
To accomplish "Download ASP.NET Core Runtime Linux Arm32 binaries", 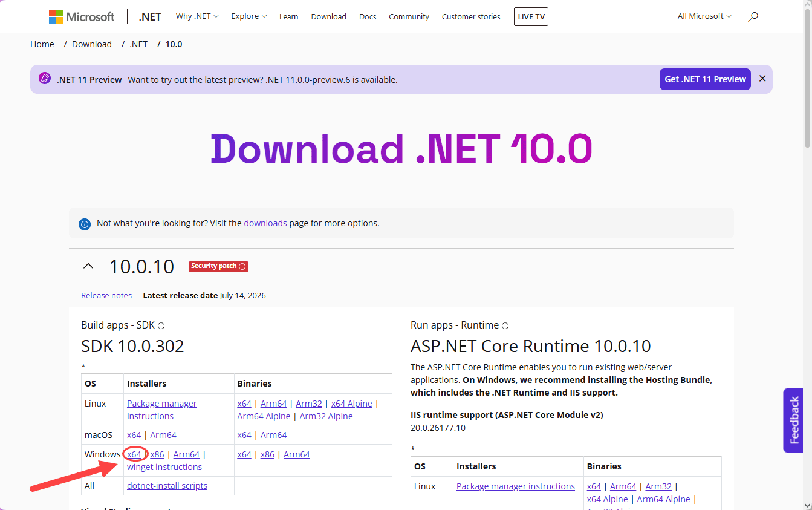I will pos(658,486).
